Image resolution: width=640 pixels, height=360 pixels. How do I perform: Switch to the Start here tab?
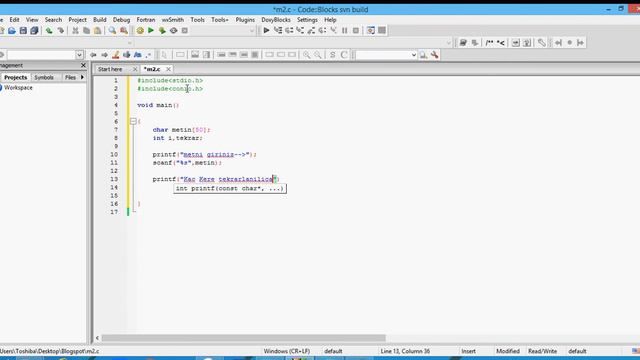point(110,69)
